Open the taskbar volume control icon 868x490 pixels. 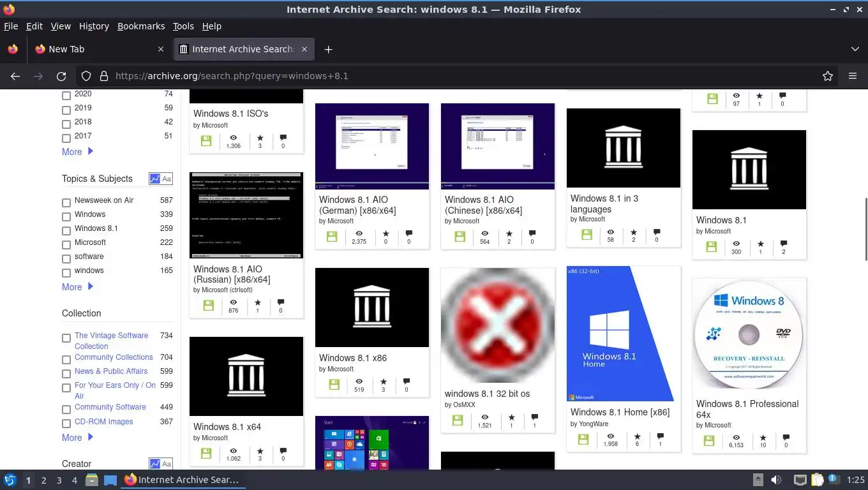776,480
